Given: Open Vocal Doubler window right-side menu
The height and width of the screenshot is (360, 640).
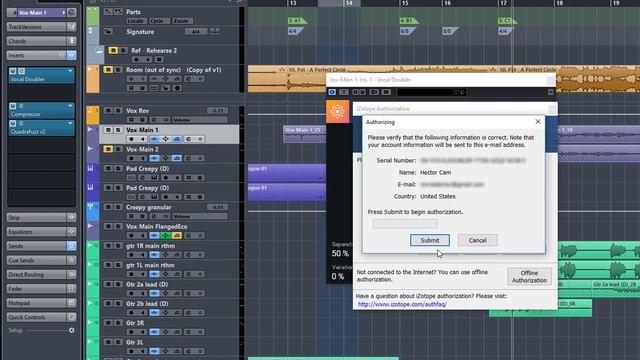Looking at the screenshot, I should coord(551,92).
